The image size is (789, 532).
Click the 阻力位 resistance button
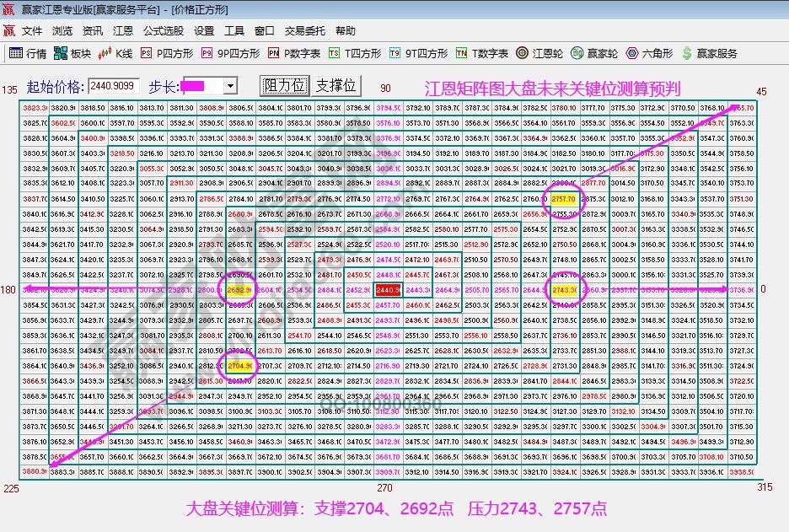(x=284, y=85)
